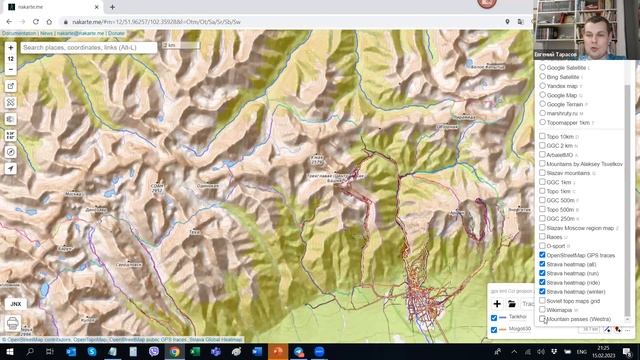Enable the Races overlay
The height and width of the screenshot is (360, 640).
[542, 237]
